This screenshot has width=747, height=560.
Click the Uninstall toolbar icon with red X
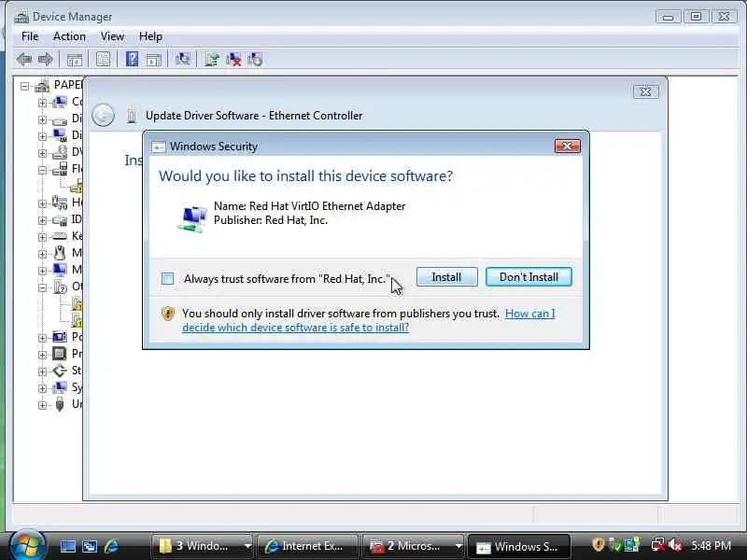click(233, 59)
